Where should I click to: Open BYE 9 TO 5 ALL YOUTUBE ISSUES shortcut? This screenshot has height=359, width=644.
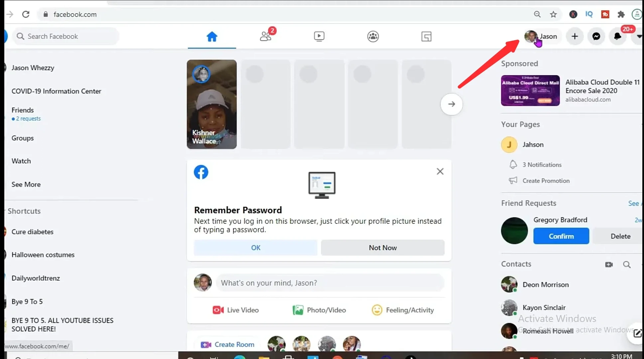(x=62, y=325)
